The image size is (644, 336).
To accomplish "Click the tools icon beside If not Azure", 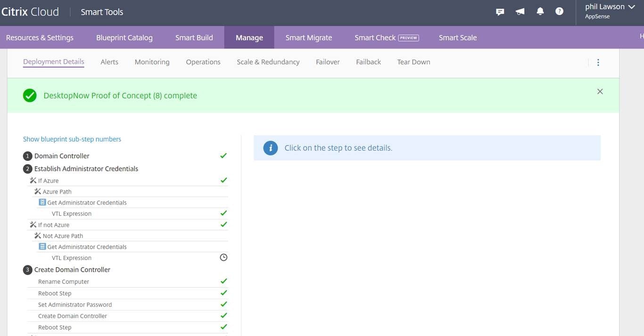I will [33, 225].
